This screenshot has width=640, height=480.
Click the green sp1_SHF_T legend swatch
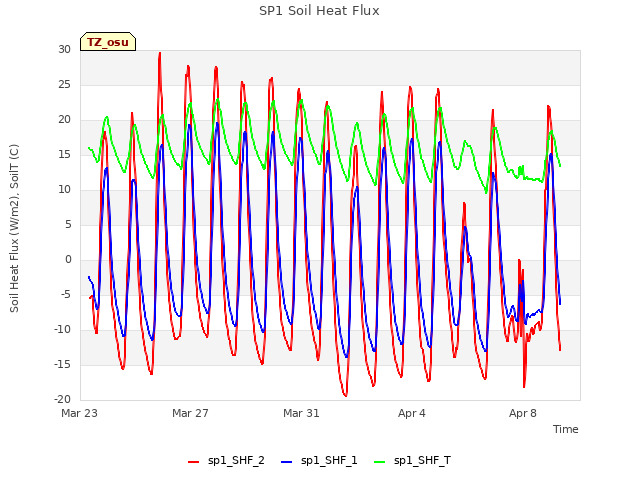tap(380, 462)
